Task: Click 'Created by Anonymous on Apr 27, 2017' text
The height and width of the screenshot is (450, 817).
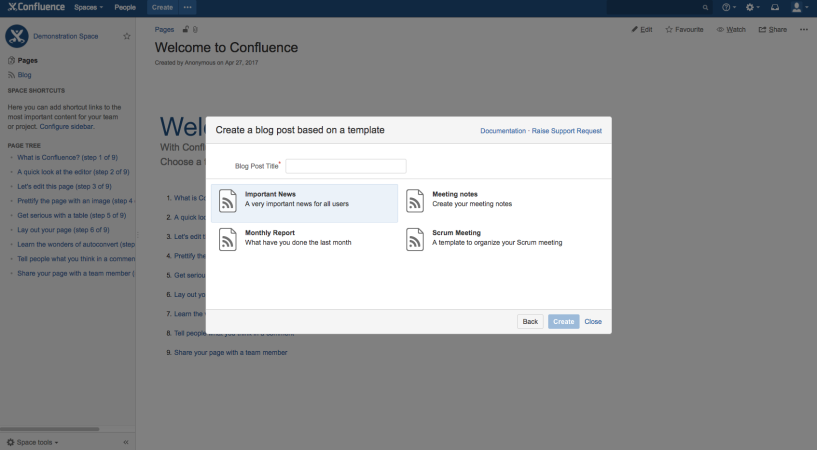Action: point(206,62)
